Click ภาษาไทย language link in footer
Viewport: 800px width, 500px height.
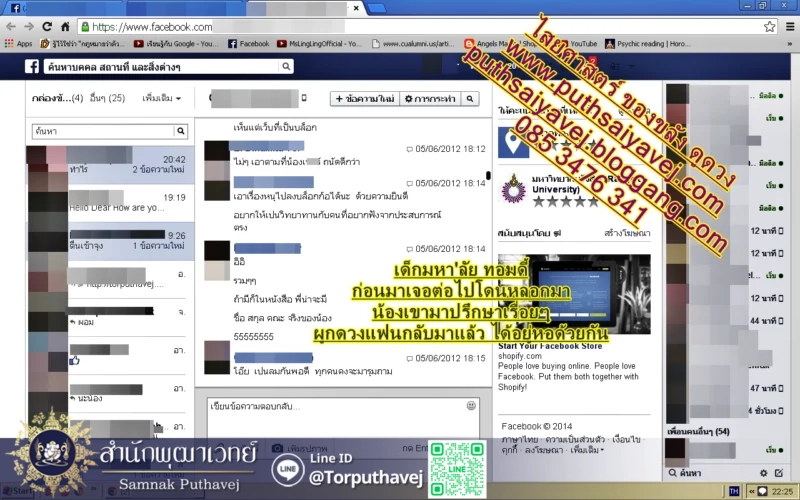click(519, 439)
